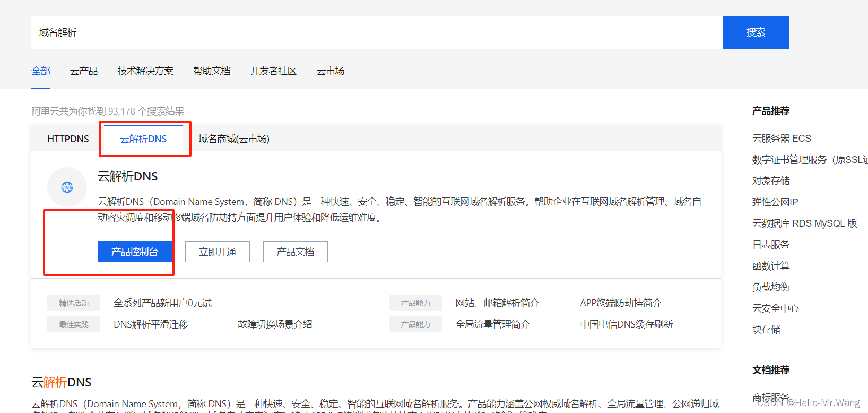Open the 函数计算 recommendation link
The height and width of the screenshot is (413, 868).
coord(771,266)
